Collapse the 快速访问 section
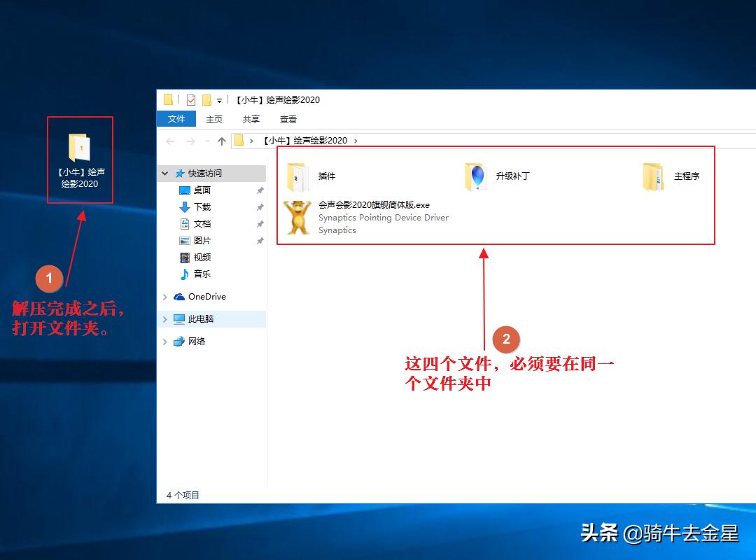Screen dimensions: 756x560 [165, 173]
